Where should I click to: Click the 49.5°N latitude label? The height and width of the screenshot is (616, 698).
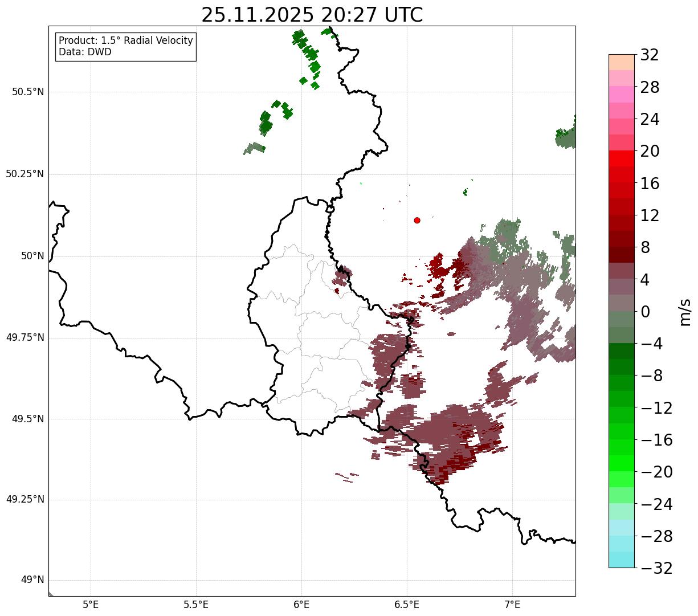click(x=28, y=419)
